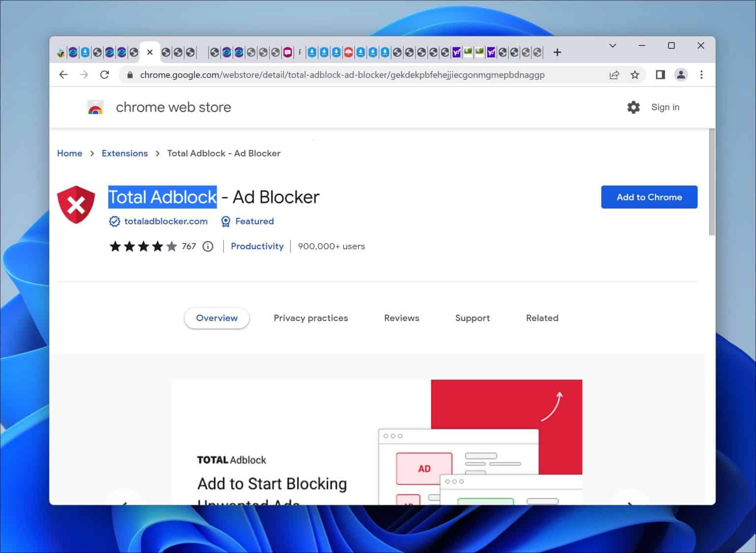This screenshot has width=756, height=553.
Task: Switch to the Reviews tab
Action: 401,318
